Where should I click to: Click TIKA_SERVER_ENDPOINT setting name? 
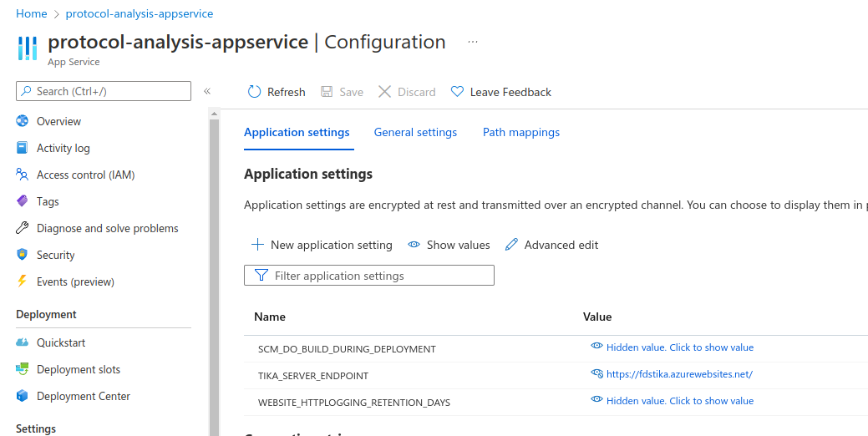313,376
